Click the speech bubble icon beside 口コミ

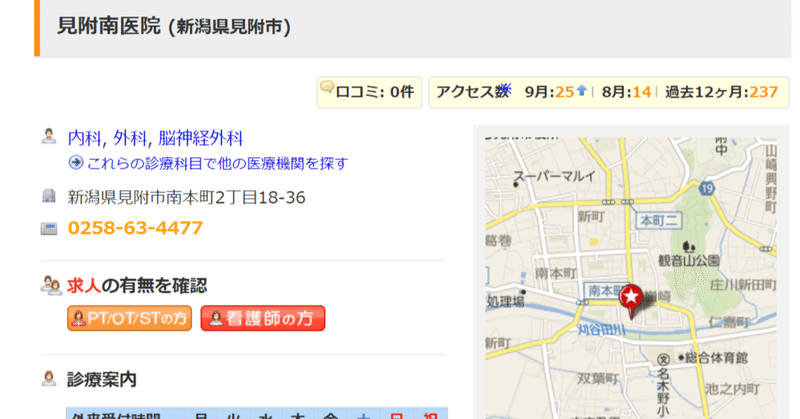click(x=327, y=87)
